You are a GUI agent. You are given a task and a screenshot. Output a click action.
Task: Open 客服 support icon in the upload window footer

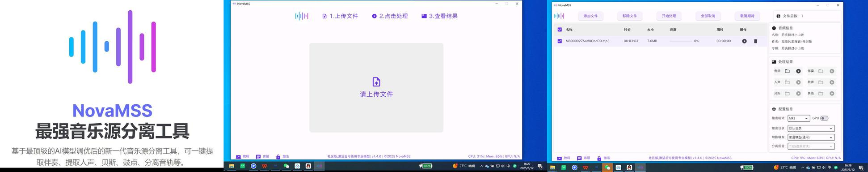[x=258, y=157]
